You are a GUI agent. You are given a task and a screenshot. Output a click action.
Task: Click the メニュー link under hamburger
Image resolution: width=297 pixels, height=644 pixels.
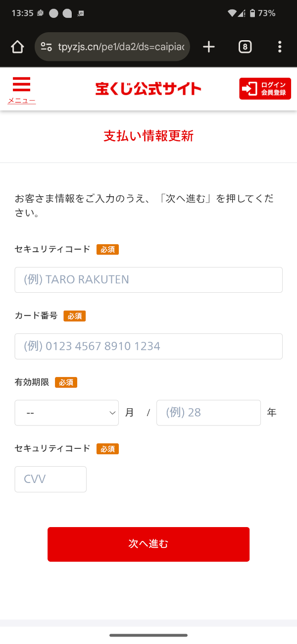click(21, 101)
